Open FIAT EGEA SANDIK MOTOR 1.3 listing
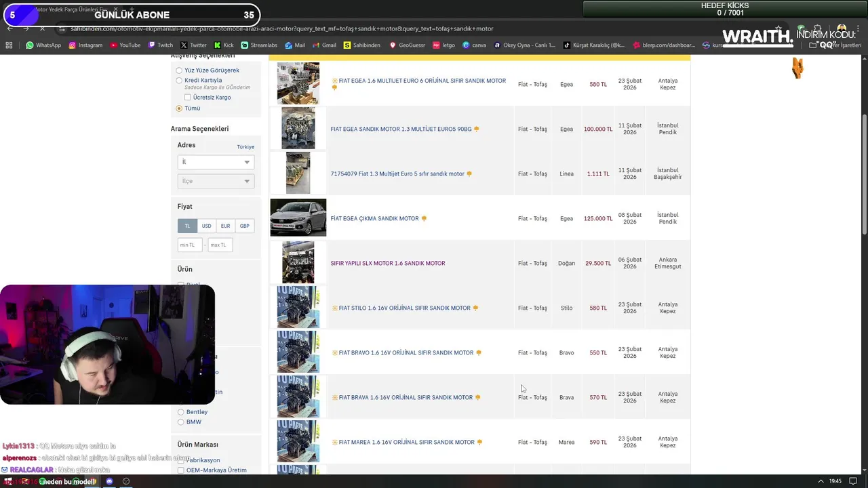This screenshot has height=488, width=868. point(401,129)
